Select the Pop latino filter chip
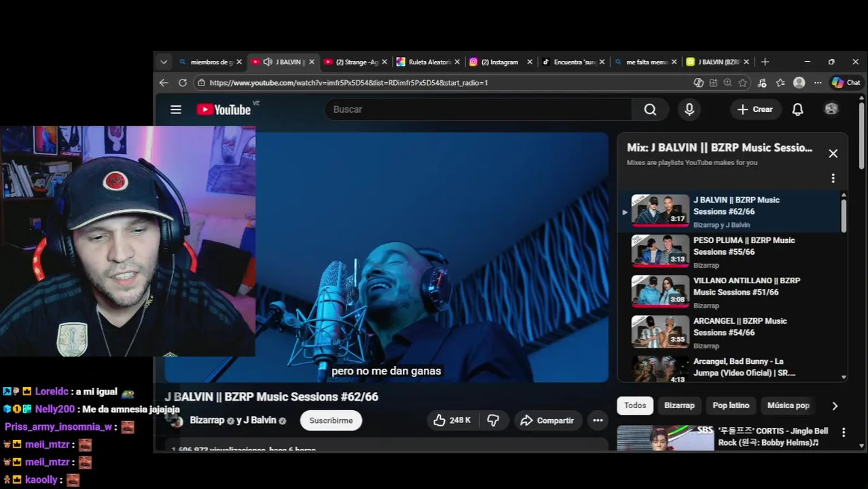This screenshot has width=868, height=489. [731, 405]
